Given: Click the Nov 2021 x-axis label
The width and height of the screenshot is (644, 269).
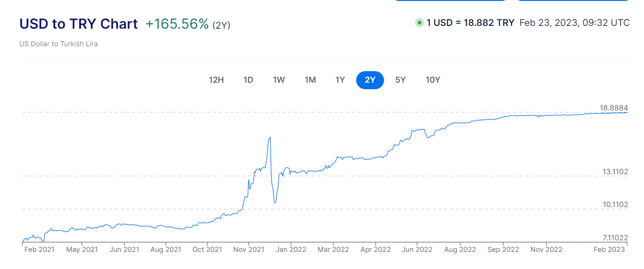Looking at the screenshot, I should pyautogui.click(x=249, y=250).
